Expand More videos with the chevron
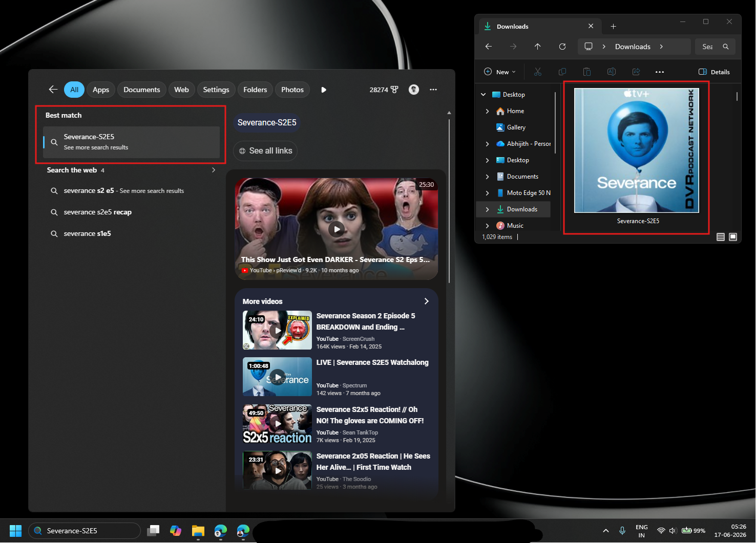 pos(426,301)
